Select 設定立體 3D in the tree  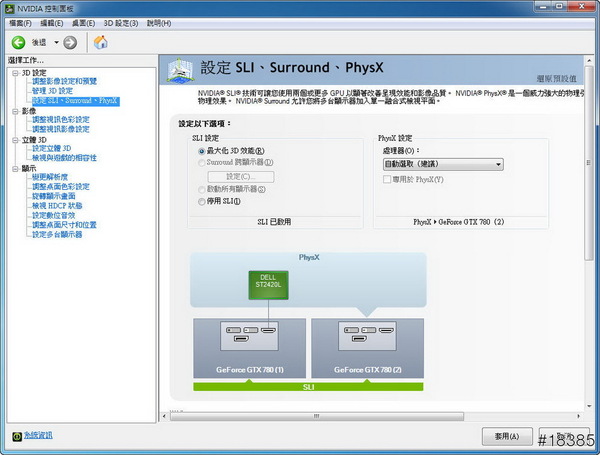(x=51, y=148)
